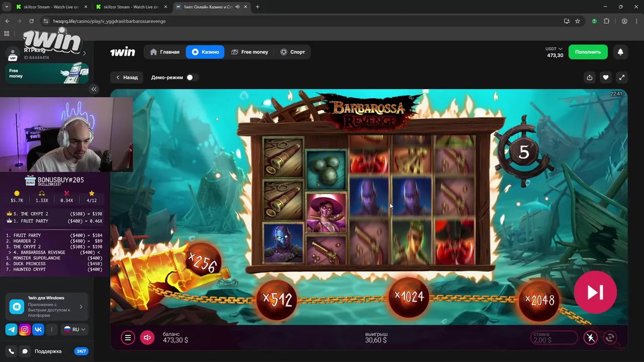Add game to favorites heart

coord(606,77)
